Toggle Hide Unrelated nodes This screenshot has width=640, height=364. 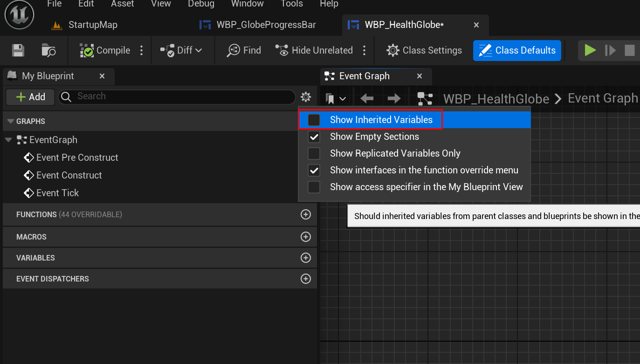[x=314, y=50]
